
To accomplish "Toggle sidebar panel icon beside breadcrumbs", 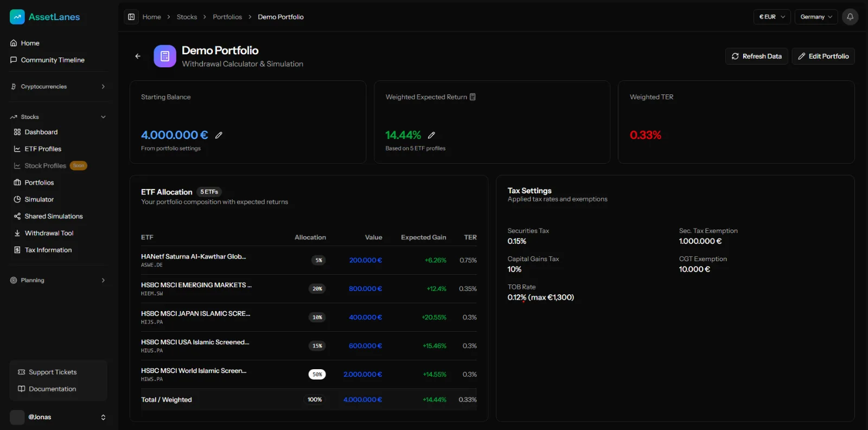I will click(x=131, y=17).
